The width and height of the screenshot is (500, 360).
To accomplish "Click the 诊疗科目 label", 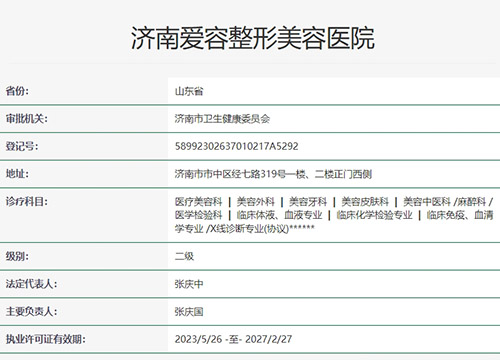I will (26, 201).
